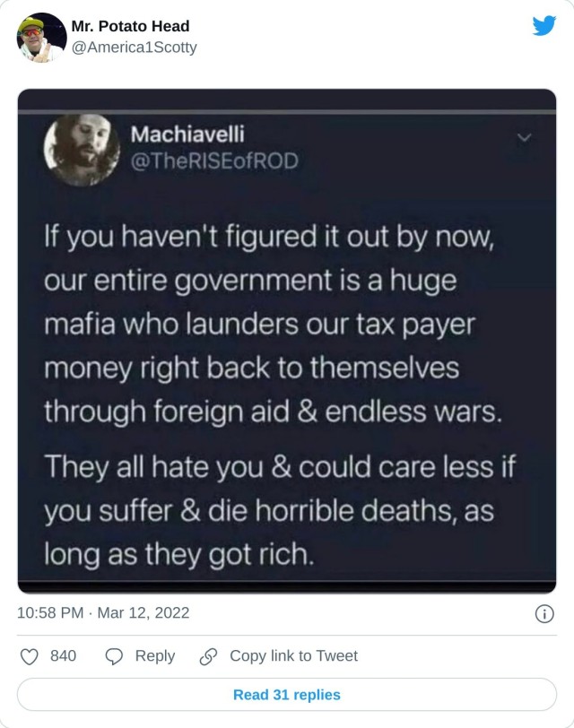Click the @TheRISEofROD handle
This screenshot has height=728, width=574.
214,161
